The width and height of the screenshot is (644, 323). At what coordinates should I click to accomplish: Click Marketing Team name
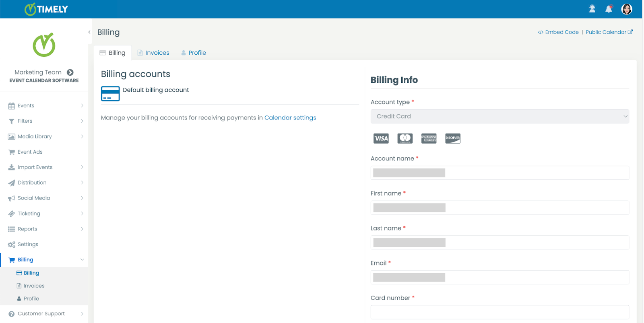pyautogui.click(x=38, y=72)
